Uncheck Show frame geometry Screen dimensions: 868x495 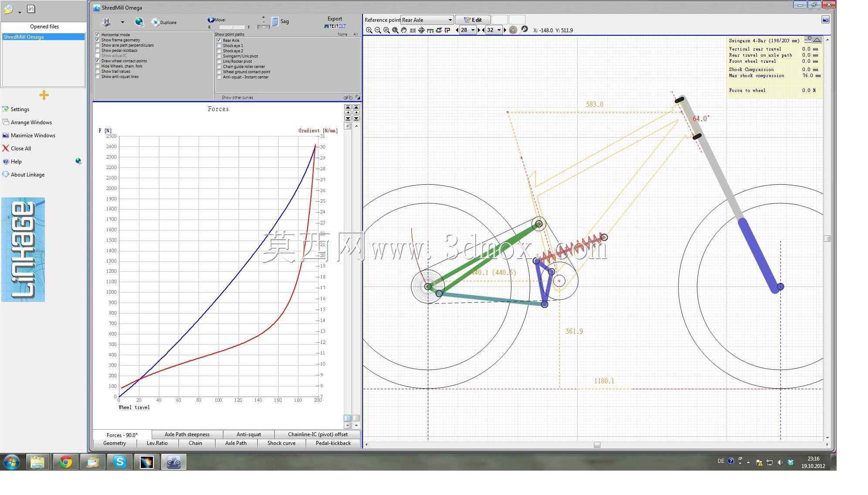(98, 40)
